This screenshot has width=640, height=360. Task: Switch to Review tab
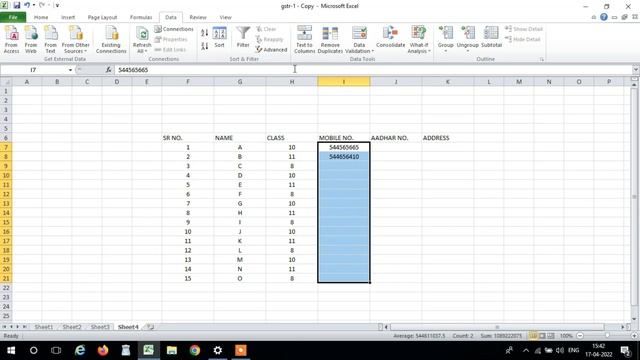coord(198,17)
